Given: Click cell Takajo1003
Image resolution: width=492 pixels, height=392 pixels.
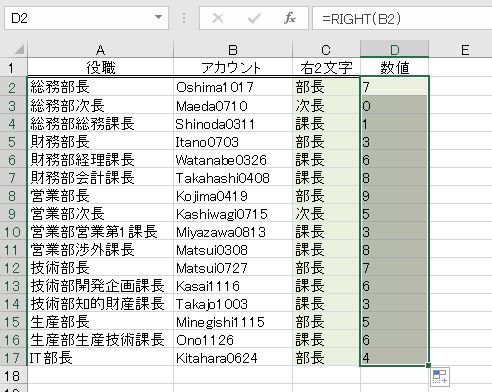Looking at the screenshot, I should coord(233,304).
